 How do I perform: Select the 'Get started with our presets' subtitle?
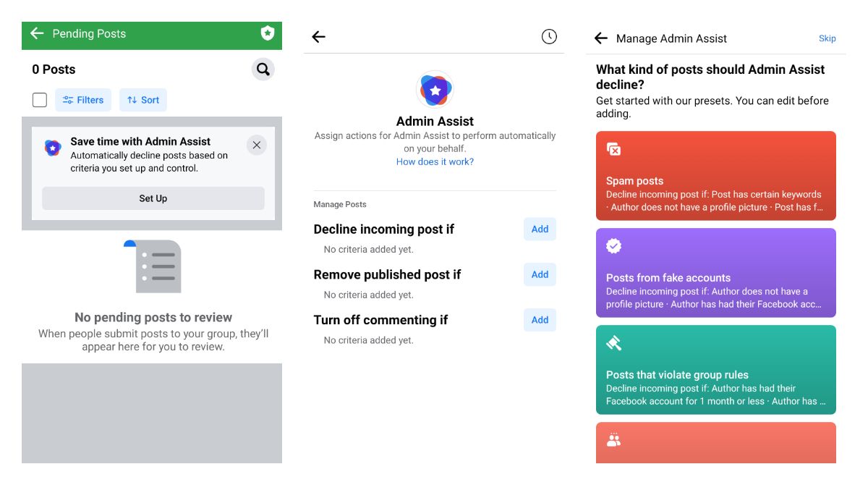coord(712,107)
